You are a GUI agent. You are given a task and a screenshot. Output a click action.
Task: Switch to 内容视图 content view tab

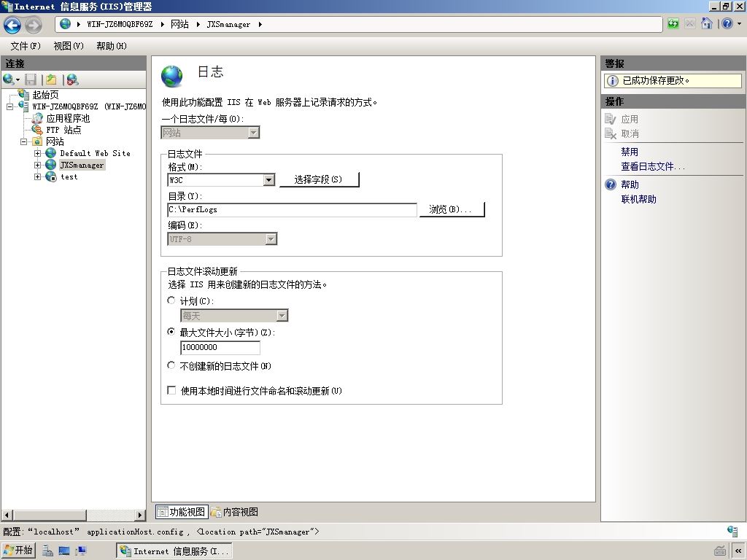pyautogui.click(x=234, y=511)
